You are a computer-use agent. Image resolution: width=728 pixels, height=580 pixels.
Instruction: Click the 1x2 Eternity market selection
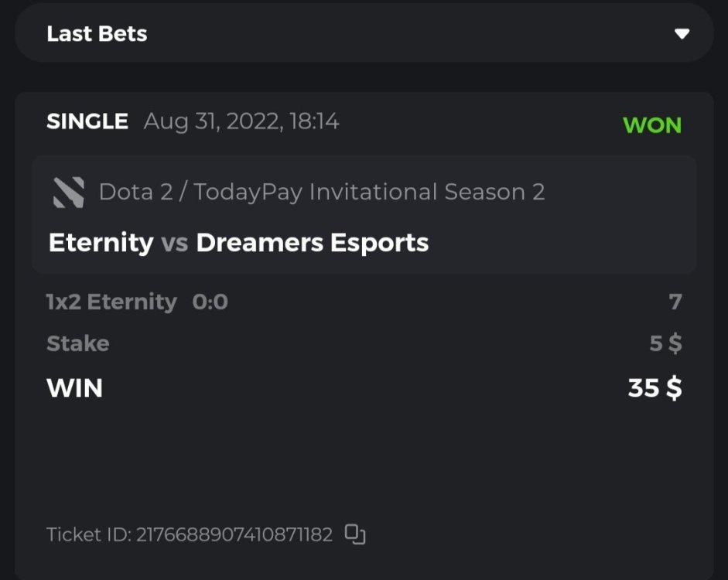(x=111, y=302)
